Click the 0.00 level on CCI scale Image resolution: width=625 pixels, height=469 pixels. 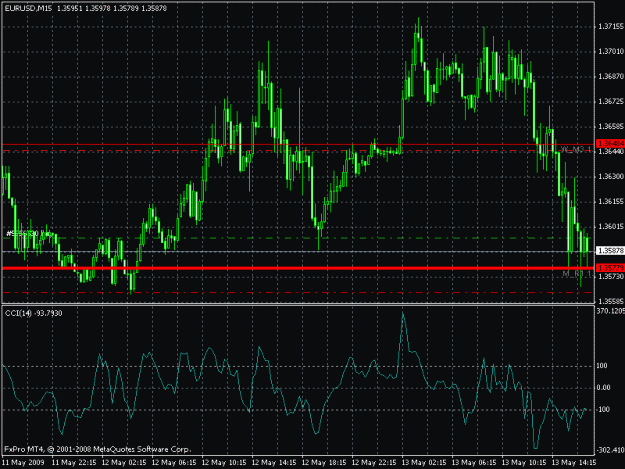tap(603, 387)
